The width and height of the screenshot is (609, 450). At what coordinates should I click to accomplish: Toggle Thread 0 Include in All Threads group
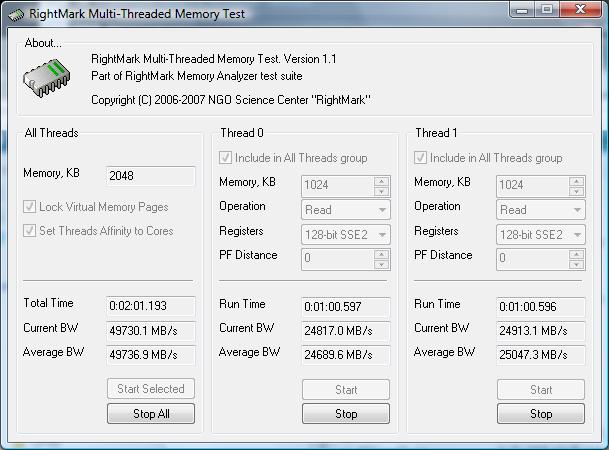(225, 158)
